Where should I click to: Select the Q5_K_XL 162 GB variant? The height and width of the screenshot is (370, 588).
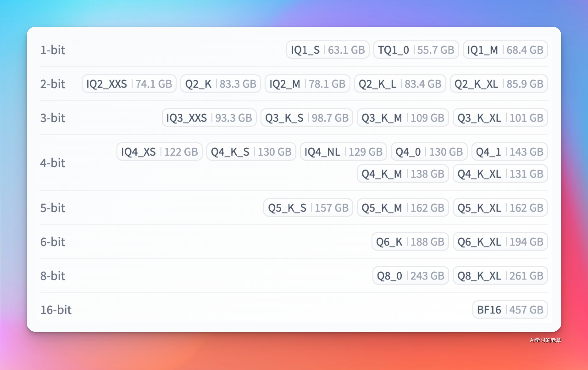coord(500,208)
